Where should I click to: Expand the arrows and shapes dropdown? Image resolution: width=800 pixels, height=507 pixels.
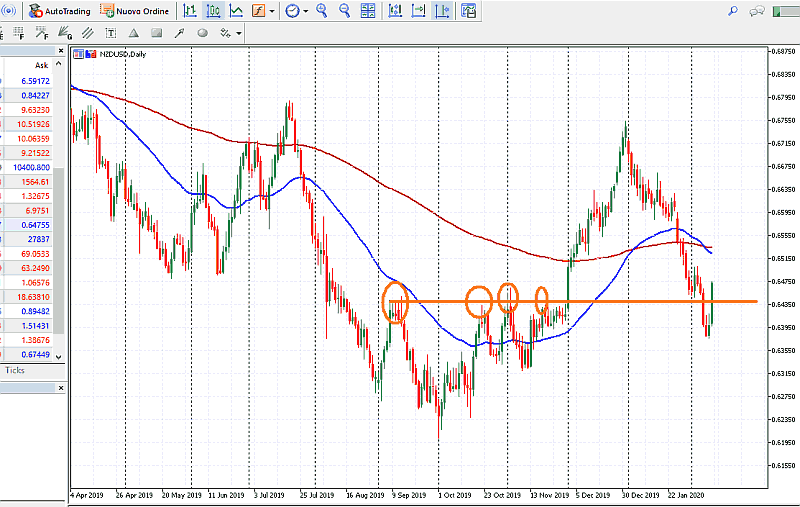[239, 33]
